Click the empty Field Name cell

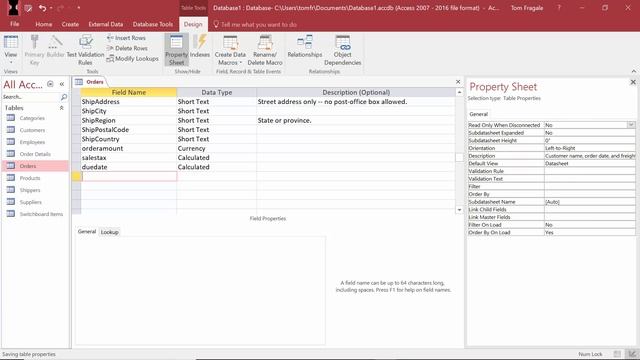[129, 176]
